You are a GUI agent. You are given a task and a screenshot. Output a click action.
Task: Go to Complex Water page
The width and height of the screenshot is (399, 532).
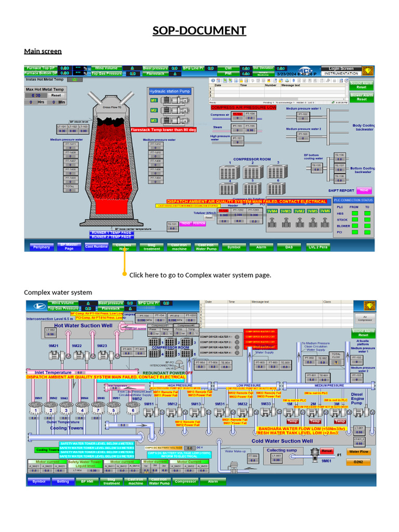(124, 247)
